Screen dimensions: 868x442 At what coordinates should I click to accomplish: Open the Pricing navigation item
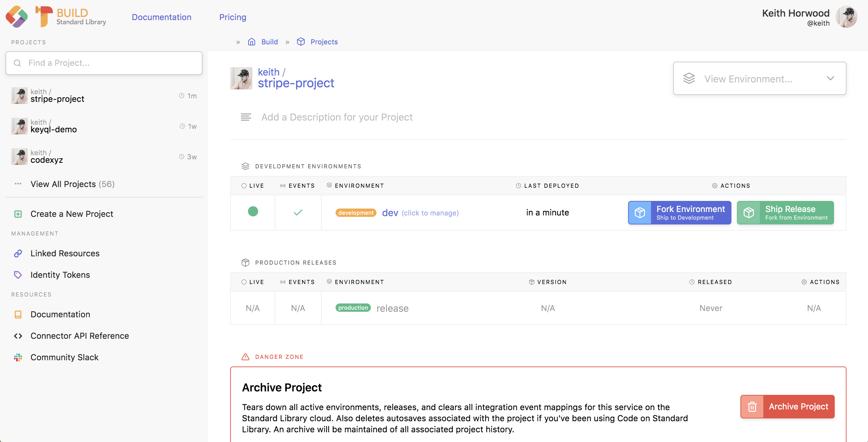pos(233,17)
